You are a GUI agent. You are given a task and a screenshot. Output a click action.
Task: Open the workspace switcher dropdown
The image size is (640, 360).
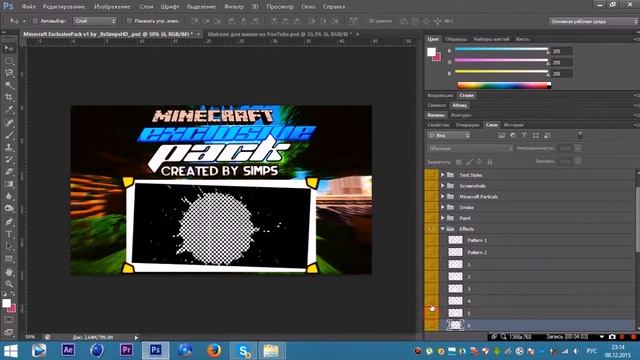[593, 21]
